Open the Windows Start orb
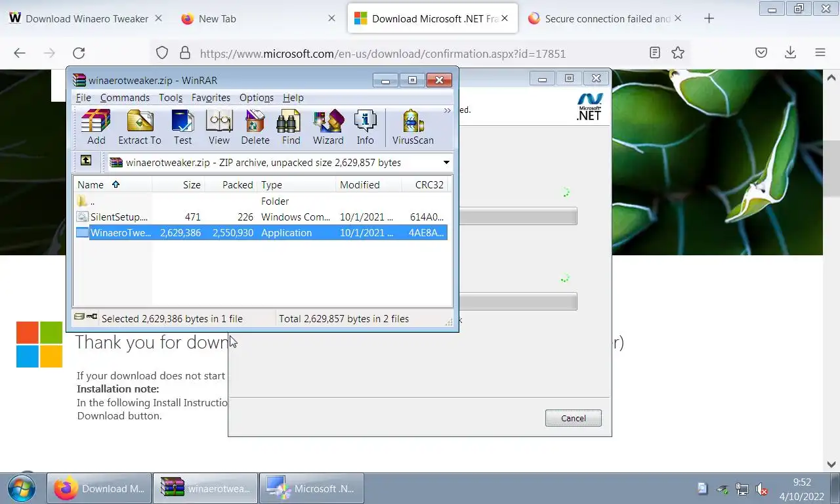Image resolution: width=840 pixels, height=504 pixels. point(20,489)
